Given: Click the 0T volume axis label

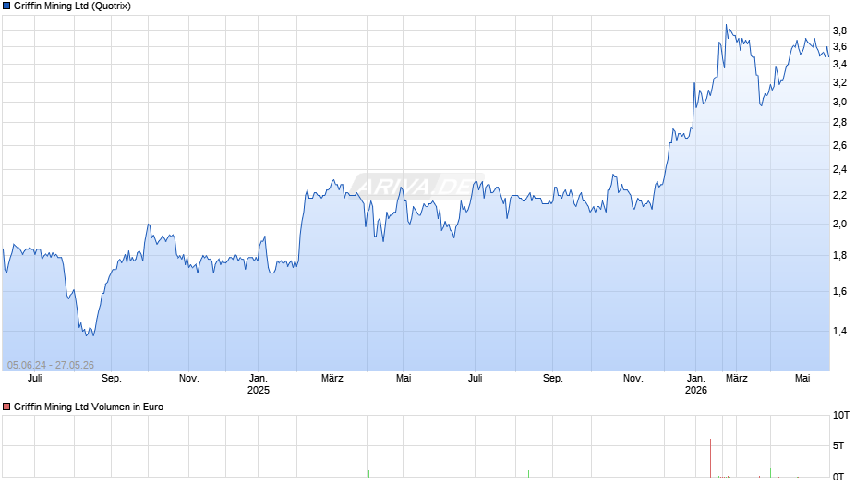Looking at the screenshot, I should coord(838,477).
